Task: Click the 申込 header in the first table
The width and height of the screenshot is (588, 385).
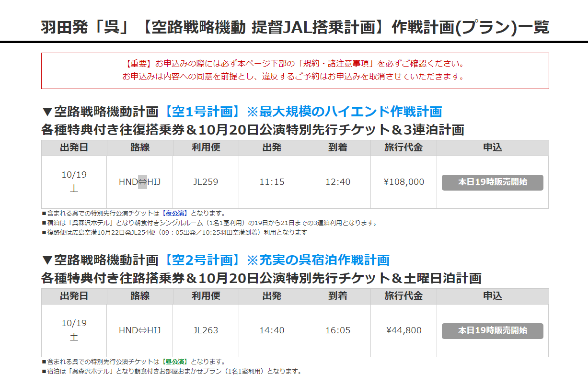Action: 493,147
